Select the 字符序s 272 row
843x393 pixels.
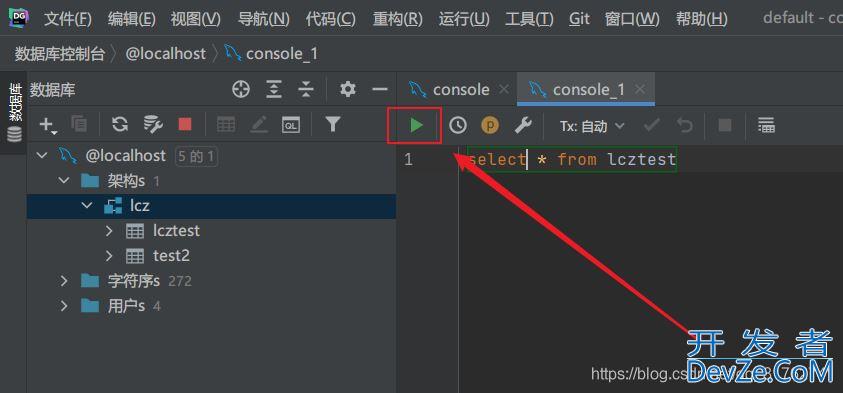[211, 281]
